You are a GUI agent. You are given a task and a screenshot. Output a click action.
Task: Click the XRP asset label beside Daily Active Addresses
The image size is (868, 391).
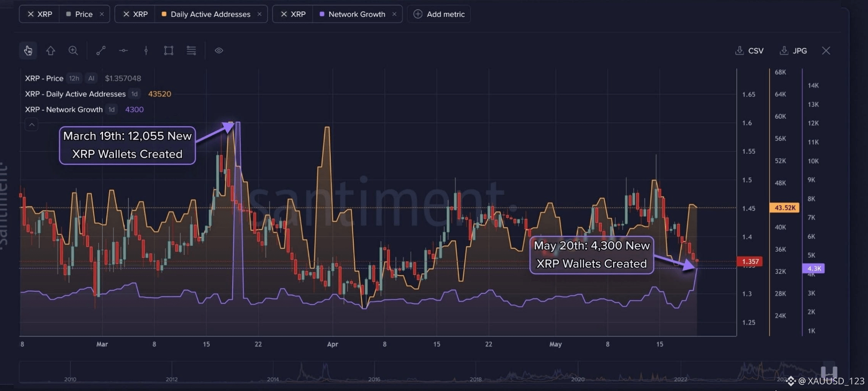click(140, 14)
